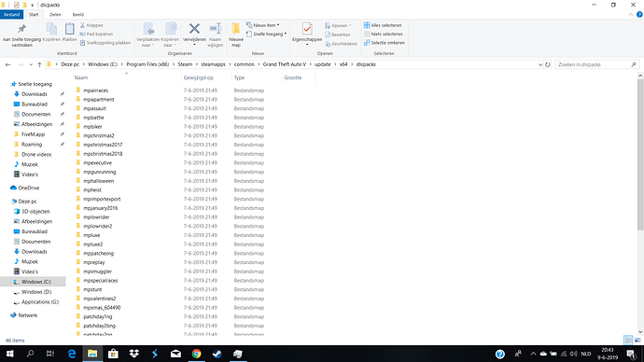Viewport: 644px width, 362px height.
Task: Open Eigenschappen properties icon
Action: [307, 29]
